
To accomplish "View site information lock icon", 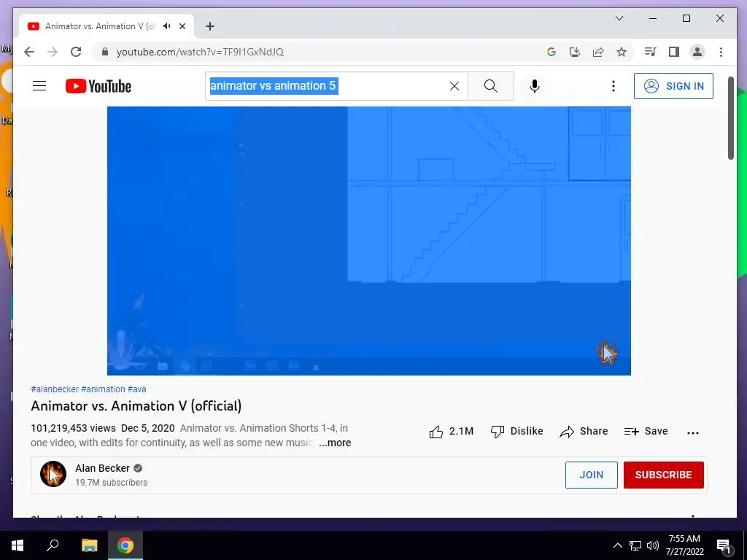I will (105, 52).
